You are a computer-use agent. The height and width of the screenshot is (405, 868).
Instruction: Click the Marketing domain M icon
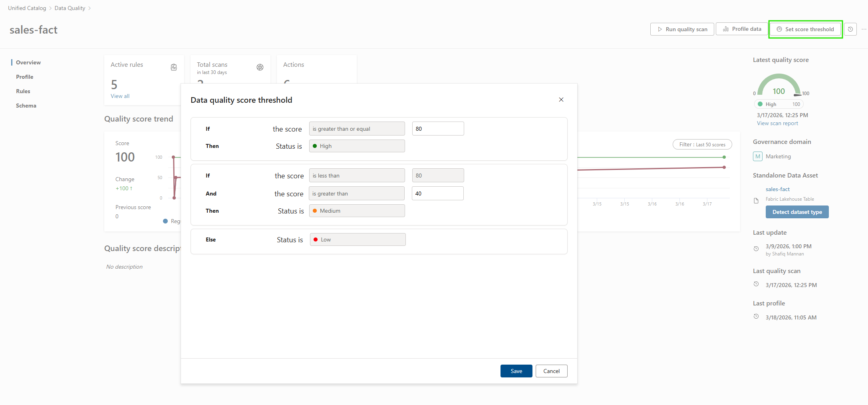757,156
